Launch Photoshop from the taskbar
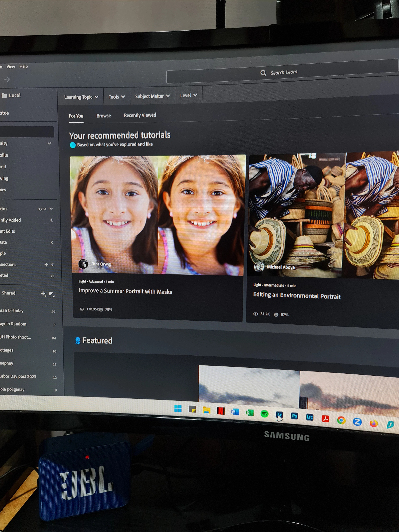 coord(294,416)
